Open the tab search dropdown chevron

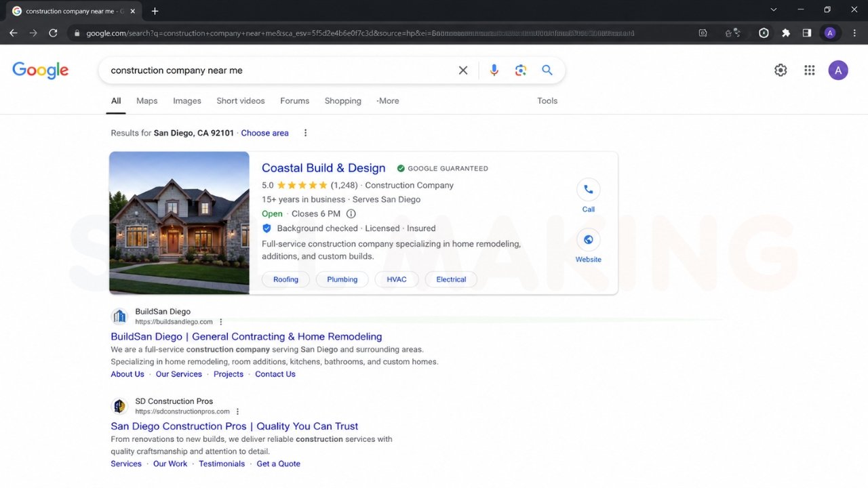[x=774, y=9]
